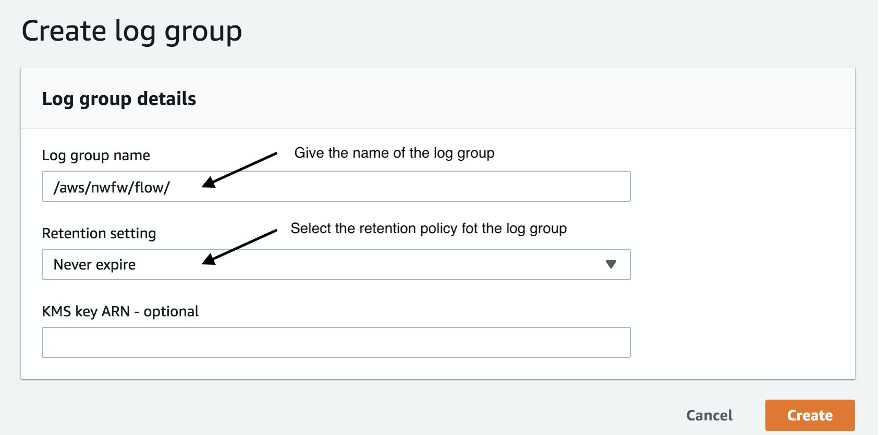The image size is (879, 435).
Task: Select the 'Never expire' retention value
Action: 94,265
